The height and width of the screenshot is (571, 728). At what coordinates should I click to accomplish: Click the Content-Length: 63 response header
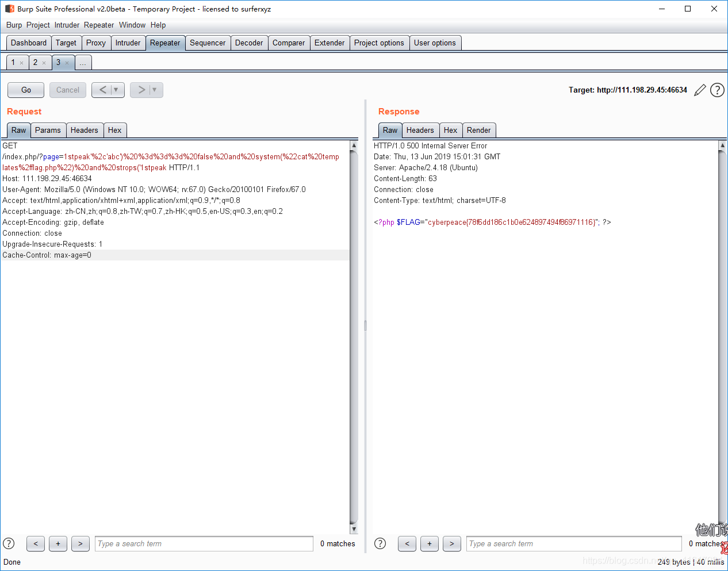coord(405,178)
